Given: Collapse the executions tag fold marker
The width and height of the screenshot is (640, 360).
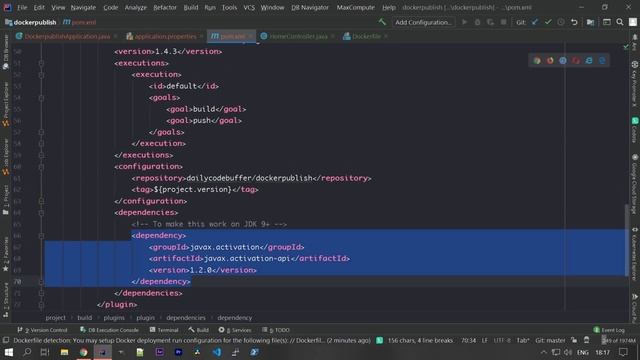Looking at the screenshot, I should [x=41, y=63].
